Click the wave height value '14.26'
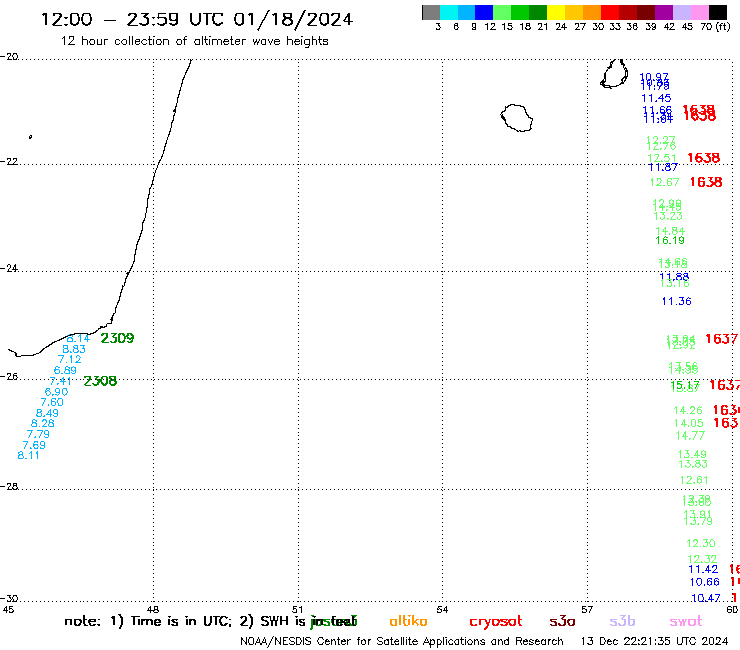The image size is (740, 650). (x=688, y=411)
